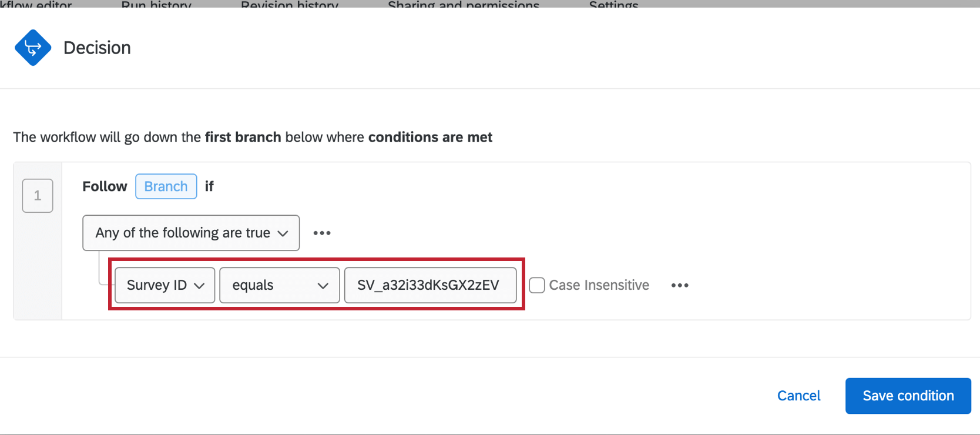This screenshot has height=435, width=980.
Task: Open the Survey ID field dropdown
Action: (x=165, y=286)
